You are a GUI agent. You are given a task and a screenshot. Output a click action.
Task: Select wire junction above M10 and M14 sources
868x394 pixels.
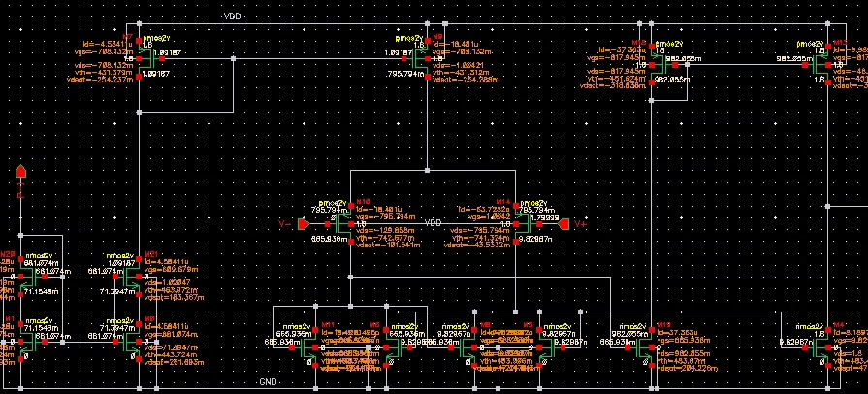(x=427, y=170)
